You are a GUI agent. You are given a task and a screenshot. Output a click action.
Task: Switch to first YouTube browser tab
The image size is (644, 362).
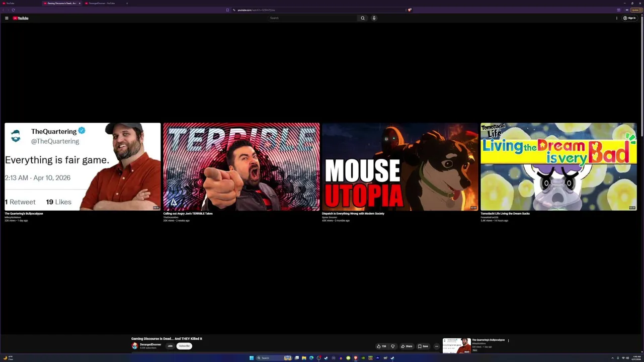pos(20,3)
